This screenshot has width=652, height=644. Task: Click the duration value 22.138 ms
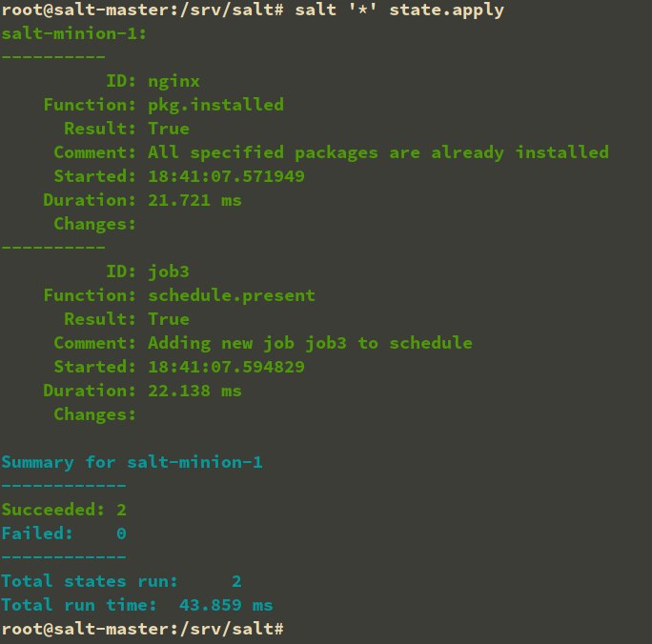pyautogui.click(x=194, y=391)
